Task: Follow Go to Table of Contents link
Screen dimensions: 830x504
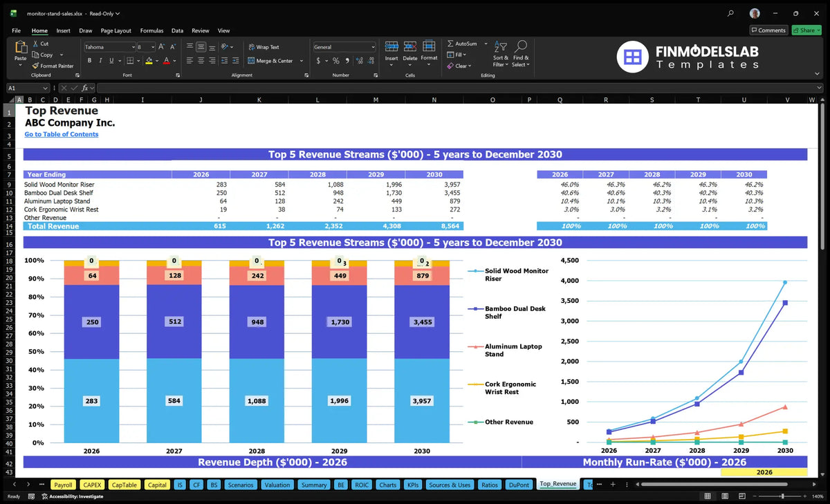Action: coord(62,134)
